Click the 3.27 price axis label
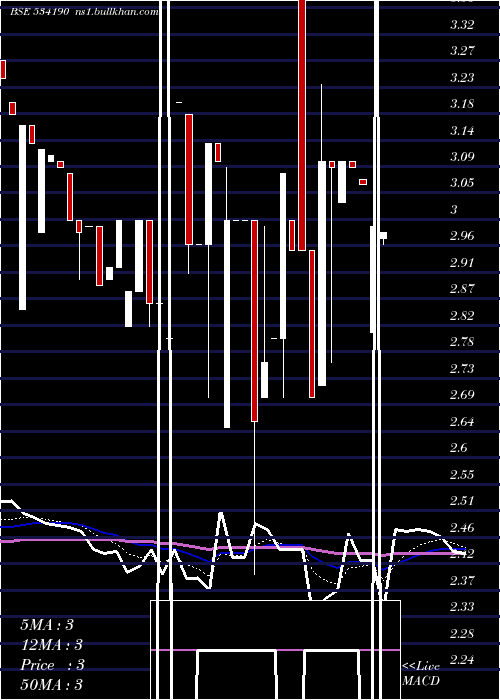The width and height of the screenshot is (500, 700). point(462,51)
